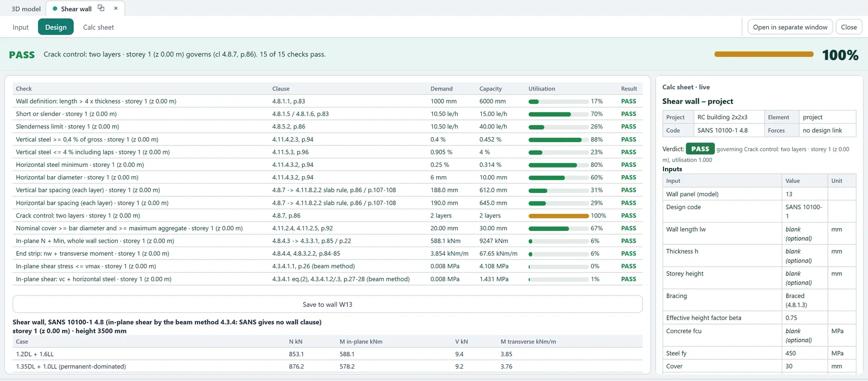Click the orange utilisation bar in the Crack control row
Viewport: 868px width, 381px height.
coord(558,216)
